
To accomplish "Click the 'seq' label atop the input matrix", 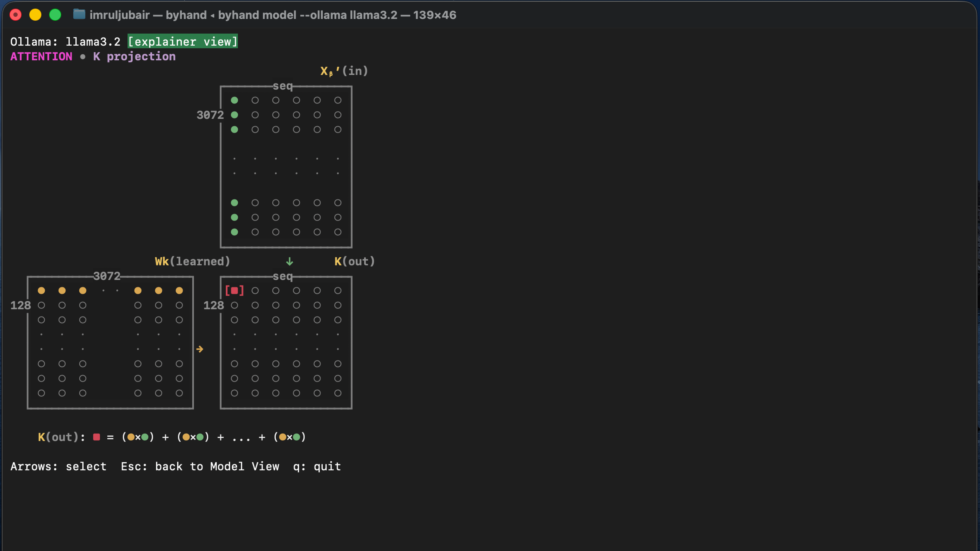I will pos(283,86).
